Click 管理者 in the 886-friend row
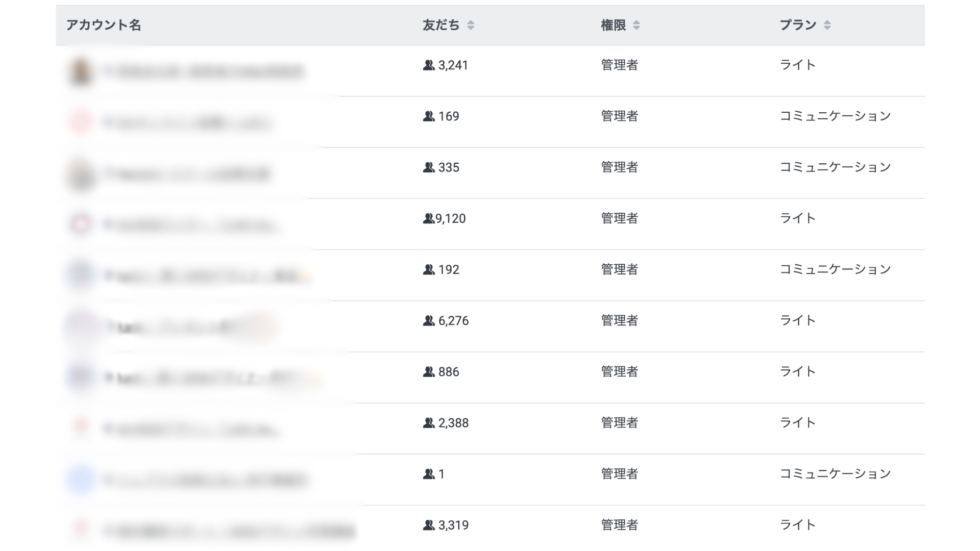 click(x=619, y=371)
